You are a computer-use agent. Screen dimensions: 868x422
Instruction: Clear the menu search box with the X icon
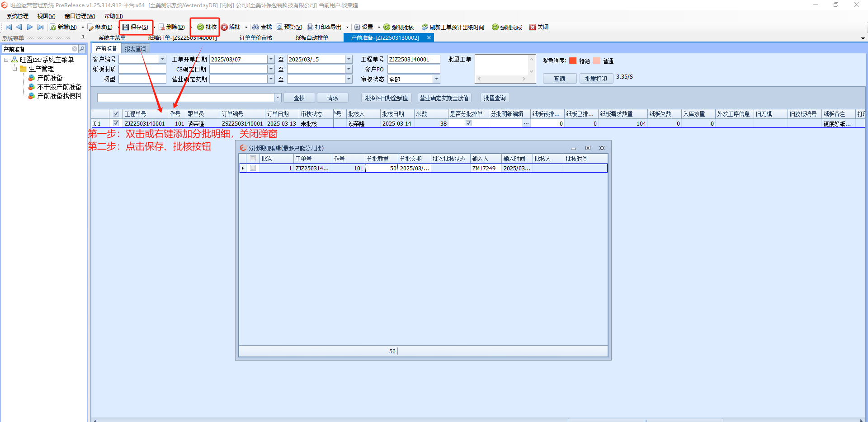pyautogui.click(x=75, y=49)
